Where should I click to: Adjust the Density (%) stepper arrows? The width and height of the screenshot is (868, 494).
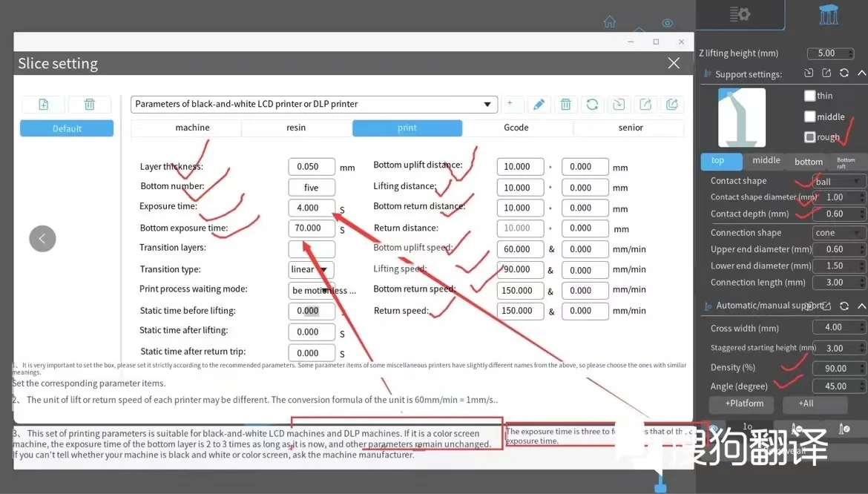click(862, 369)
